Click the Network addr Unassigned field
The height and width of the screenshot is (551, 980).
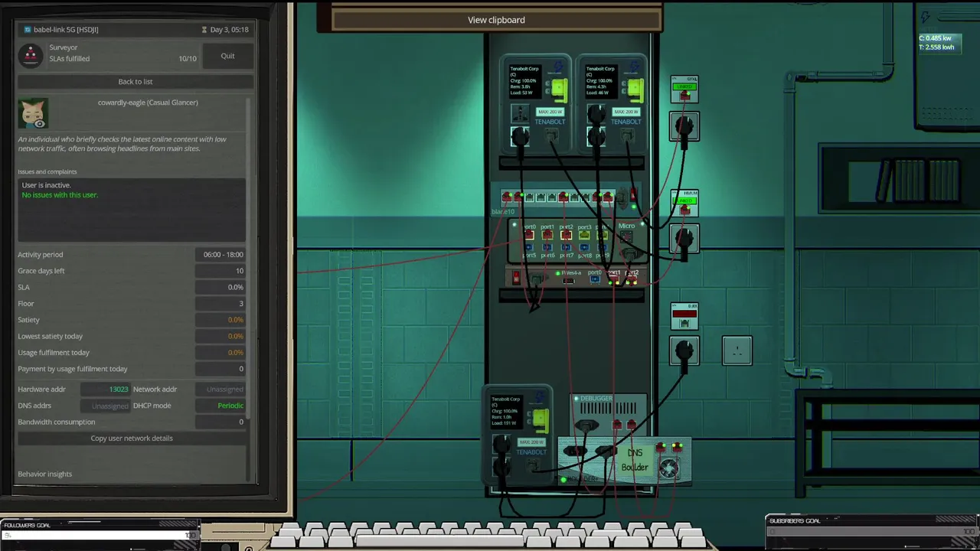(220, 390)
